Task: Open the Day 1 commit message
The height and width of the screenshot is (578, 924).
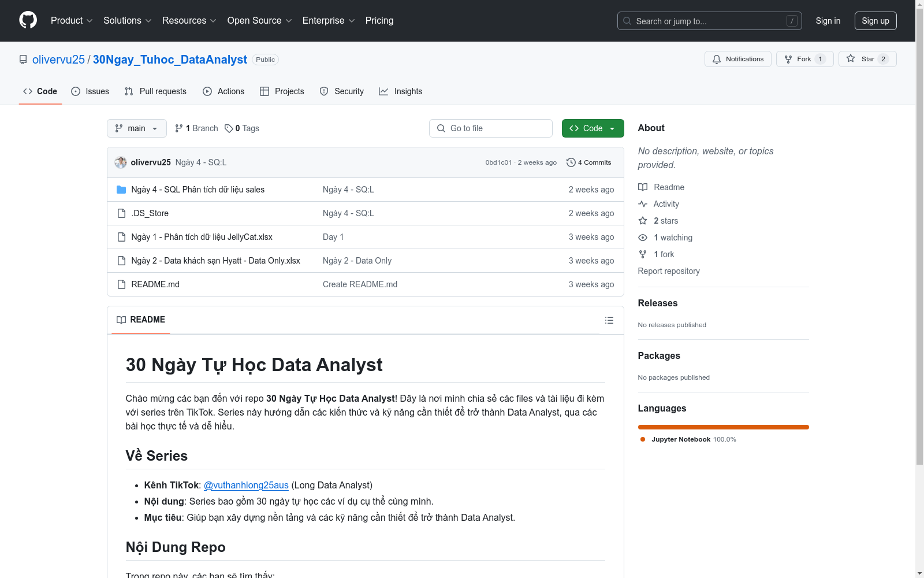Action: [333, 237]
